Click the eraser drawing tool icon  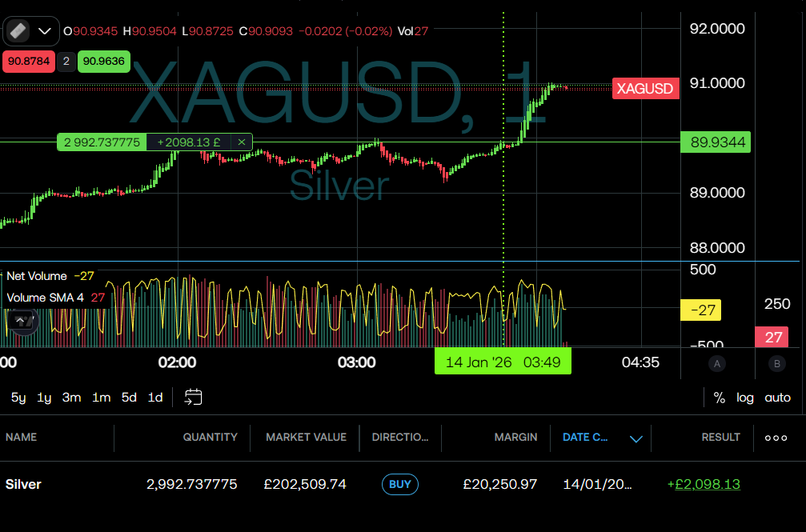tap(18, 31)
